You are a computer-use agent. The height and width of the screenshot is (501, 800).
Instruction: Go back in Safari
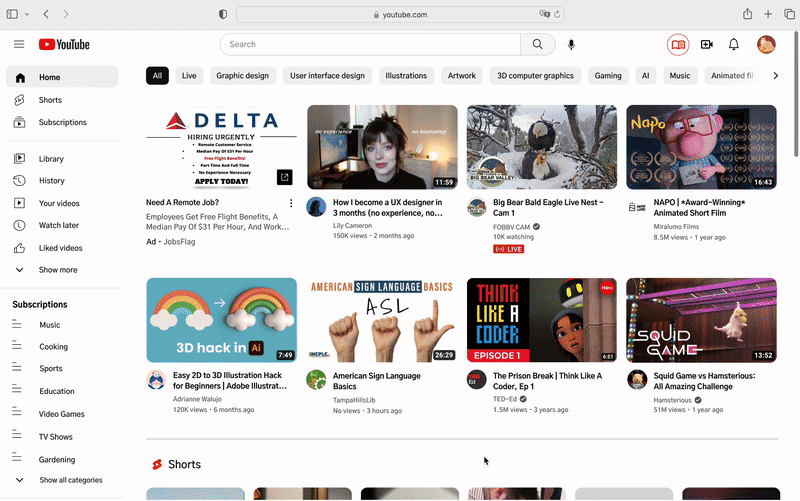[x=46, y=14]
